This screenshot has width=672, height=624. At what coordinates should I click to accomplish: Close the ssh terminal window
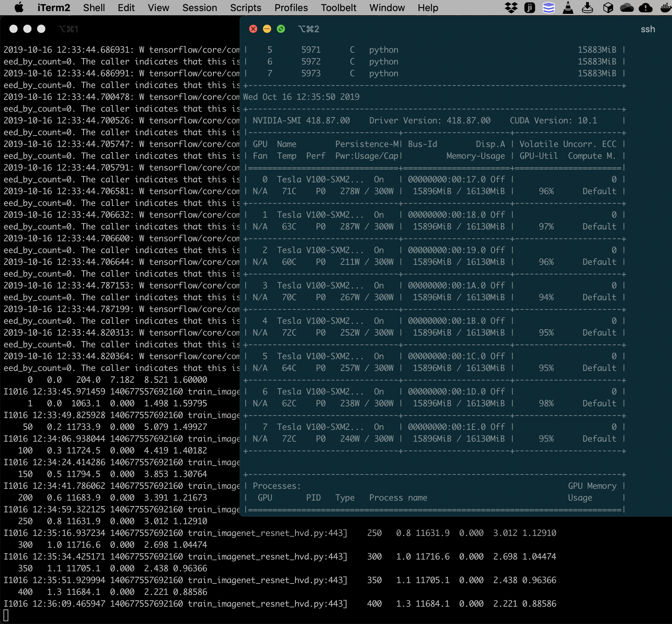[253, 29]
